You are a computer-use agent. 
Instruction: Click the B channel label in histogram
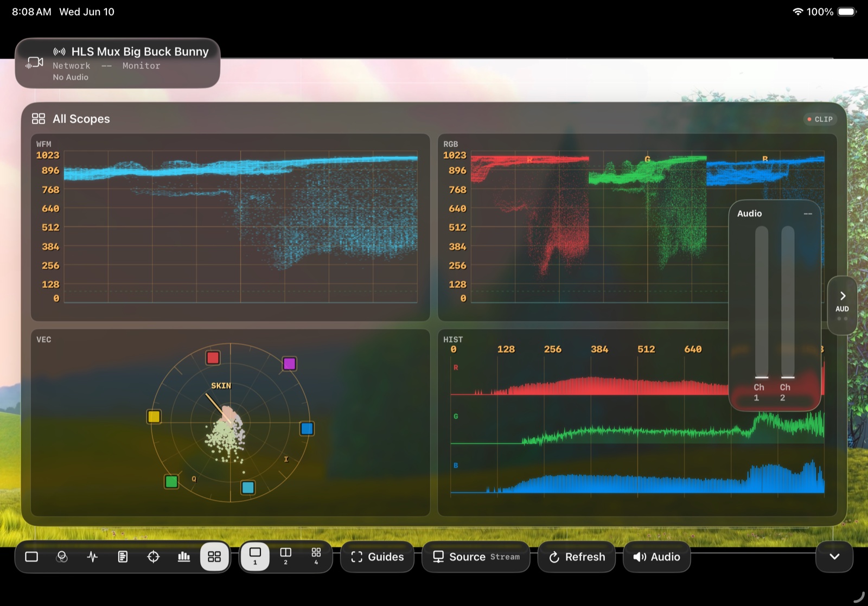click(x=456, y=465)
